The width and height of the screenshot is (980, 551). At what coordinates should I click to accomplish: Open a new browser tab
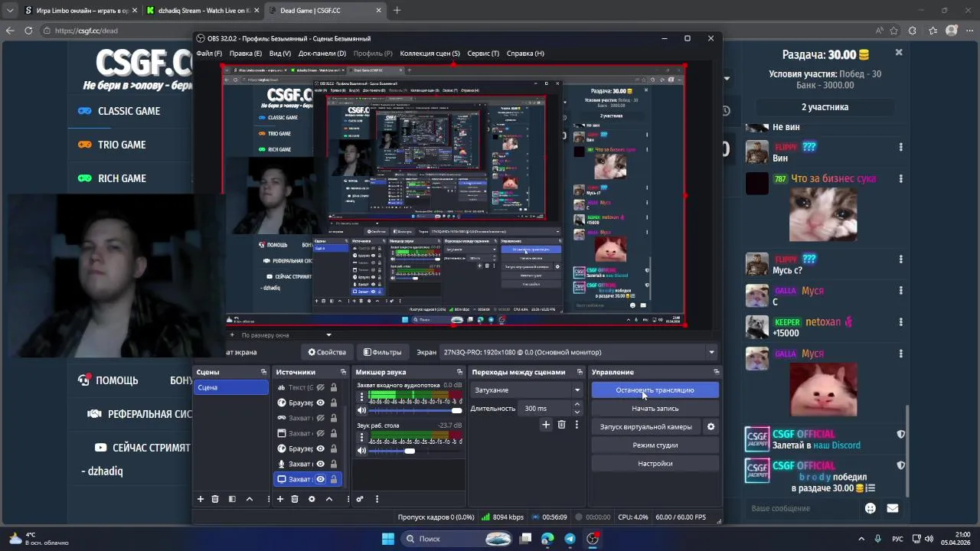[x=397, y=11]
